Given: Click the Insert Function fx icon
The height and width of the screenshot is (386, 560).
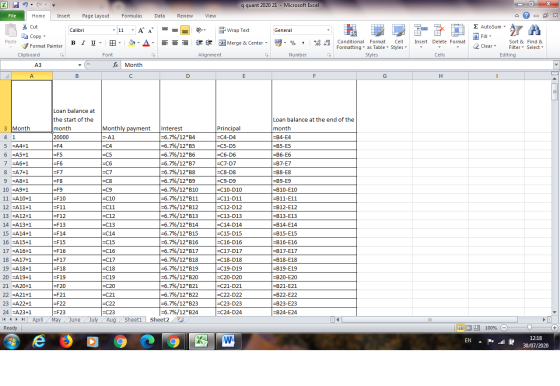Looking at the screenshot, I should 115,65.
